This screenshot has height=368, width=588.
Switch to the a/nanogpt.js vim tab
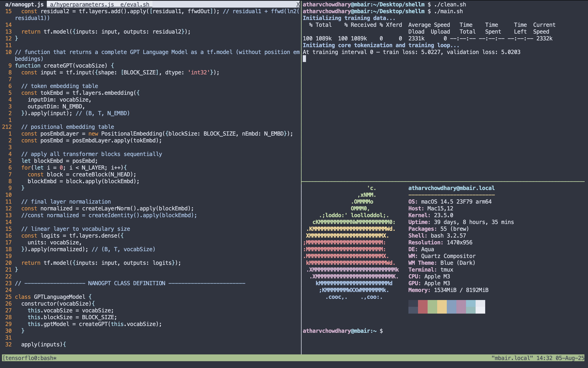coord(24,4)
